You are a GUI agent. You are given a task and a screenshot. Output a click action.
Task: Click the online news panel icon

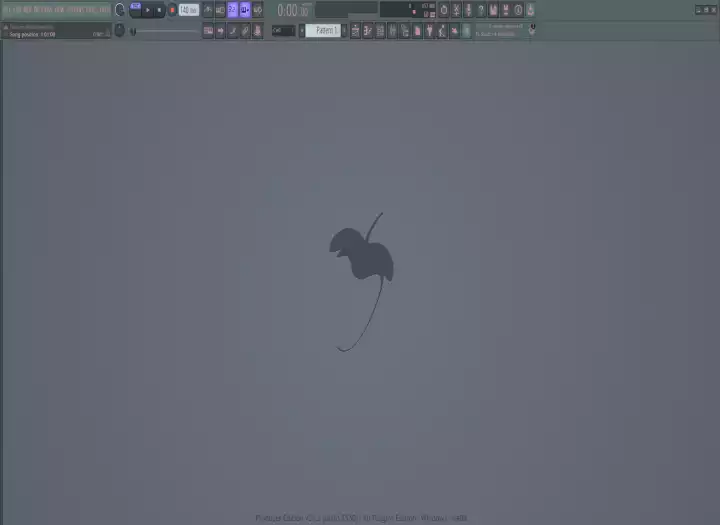click(x=532, y=29)
